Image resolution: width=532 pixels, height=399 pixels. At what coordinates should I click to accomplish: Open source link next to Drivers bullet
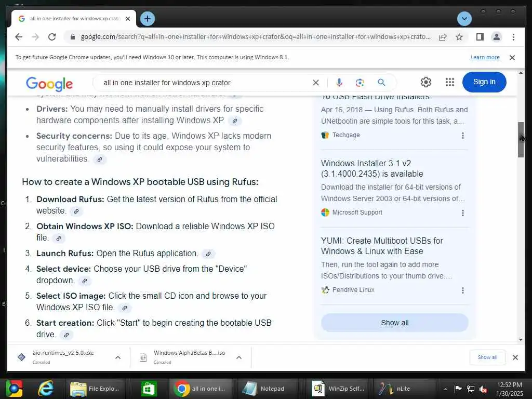(x=234, y=121)
